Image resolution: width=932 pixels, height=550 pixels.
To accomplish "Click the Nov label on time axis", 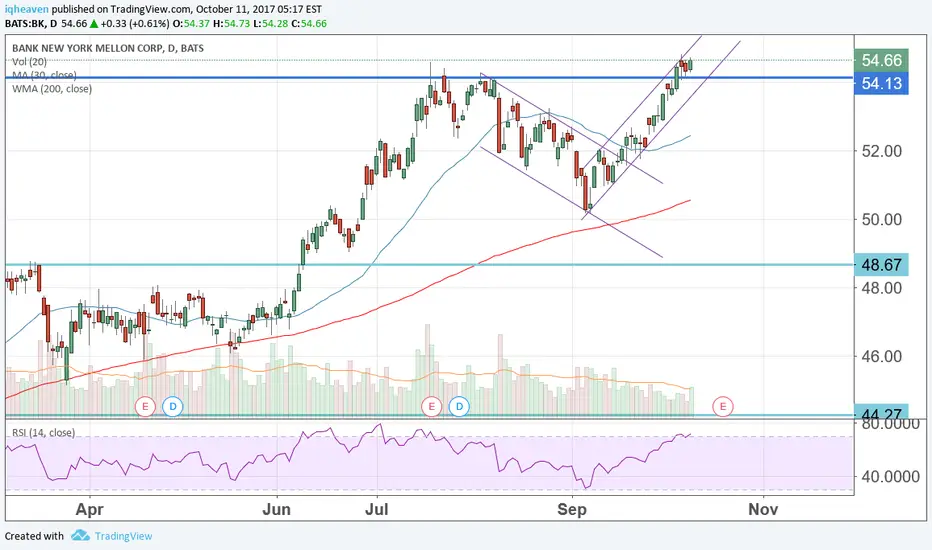I will pos(763,510).
